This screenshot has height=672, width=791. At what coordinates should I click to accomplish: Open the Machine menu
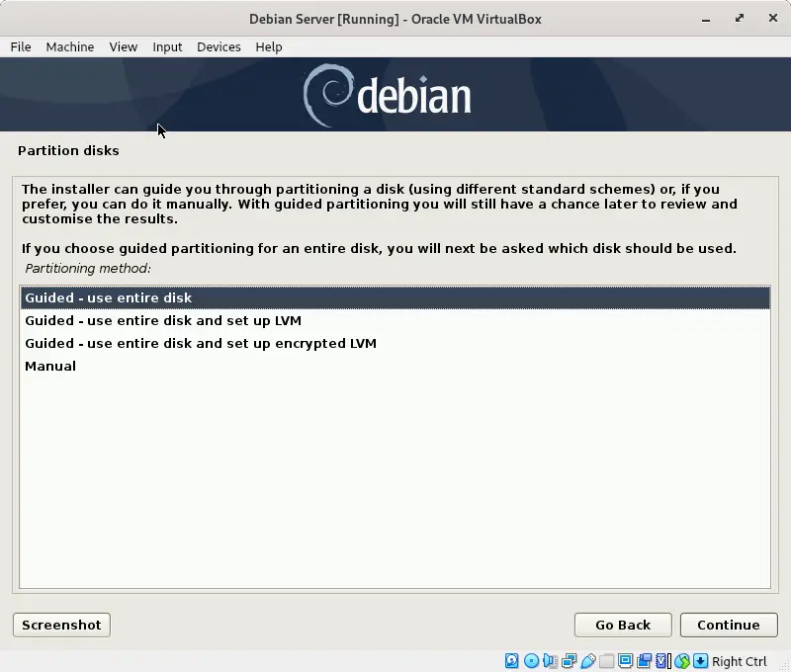coord(70,46)
